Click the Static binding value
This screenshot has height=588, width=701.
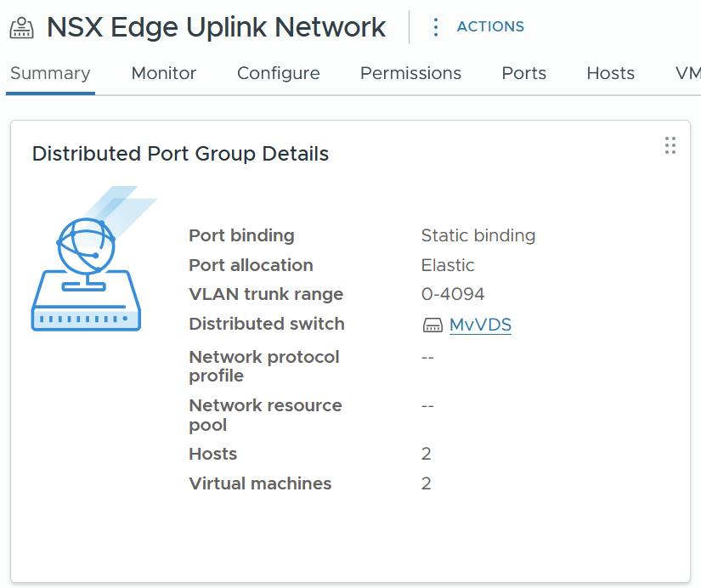click(478, 236)
